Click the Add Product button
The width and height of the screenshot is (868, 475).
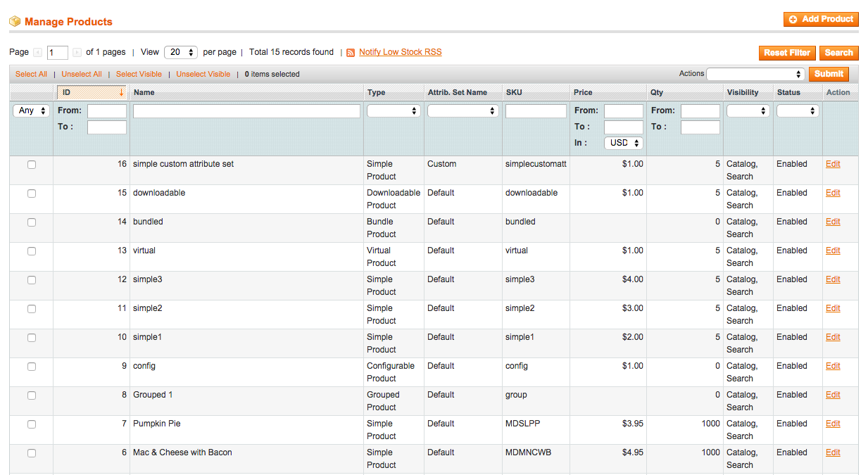click(x=821, y=20)
